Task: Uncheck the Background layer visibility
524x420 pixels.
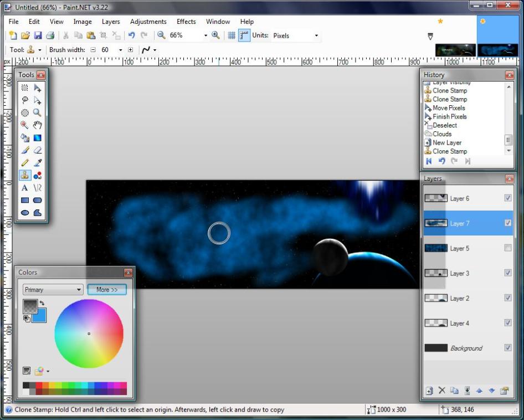Action: click(508, 348)
